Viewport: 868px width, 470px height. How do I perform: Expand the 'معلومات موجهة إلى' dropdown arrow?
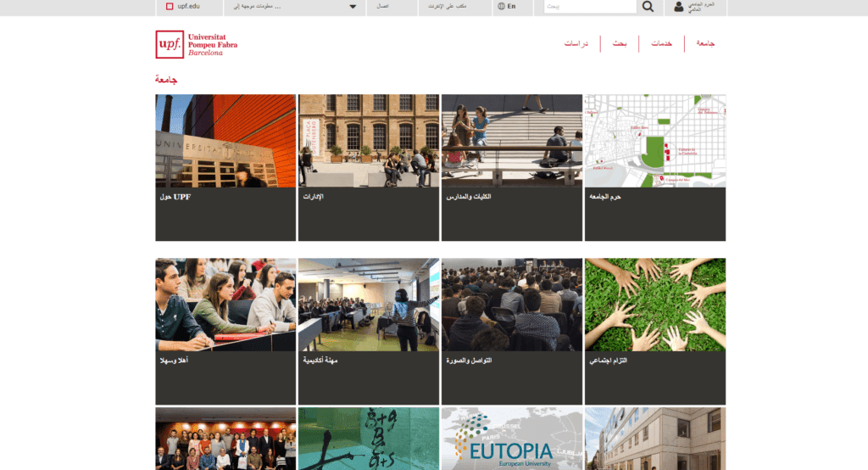pyautogui.click(x=353, y=7)
